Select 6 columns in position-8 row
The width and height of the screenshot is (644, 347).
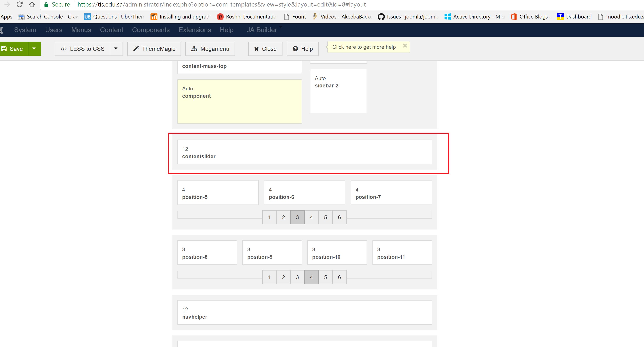click(x=339, y=277)
